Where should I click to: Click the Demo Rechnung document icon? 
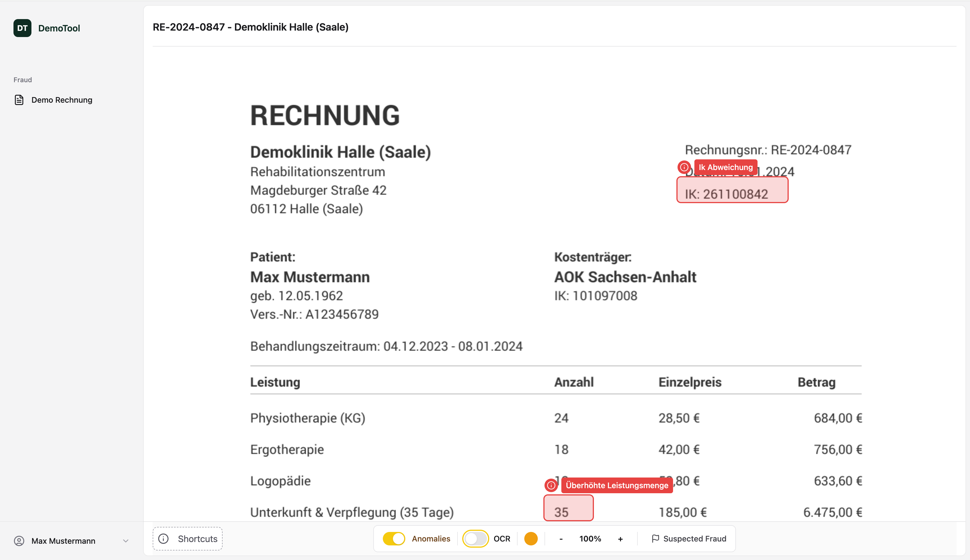tap(19, 100)
